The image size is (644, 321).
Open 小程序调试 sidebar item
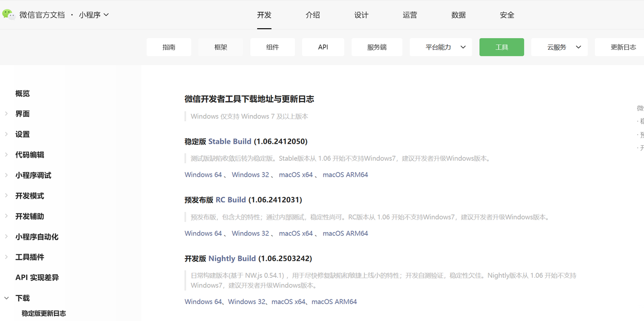(x=33, y=175)
